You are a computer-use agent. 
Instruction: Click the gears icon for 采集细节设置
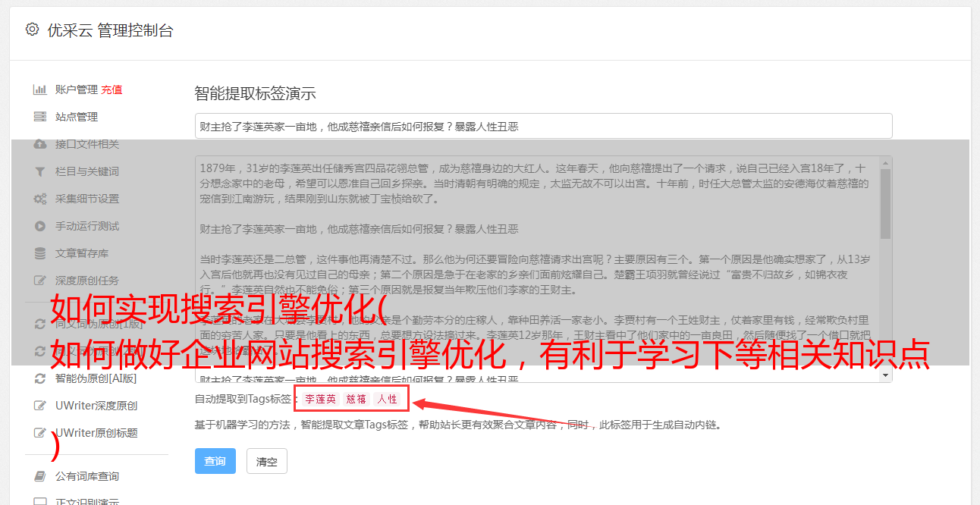[39, 199]
